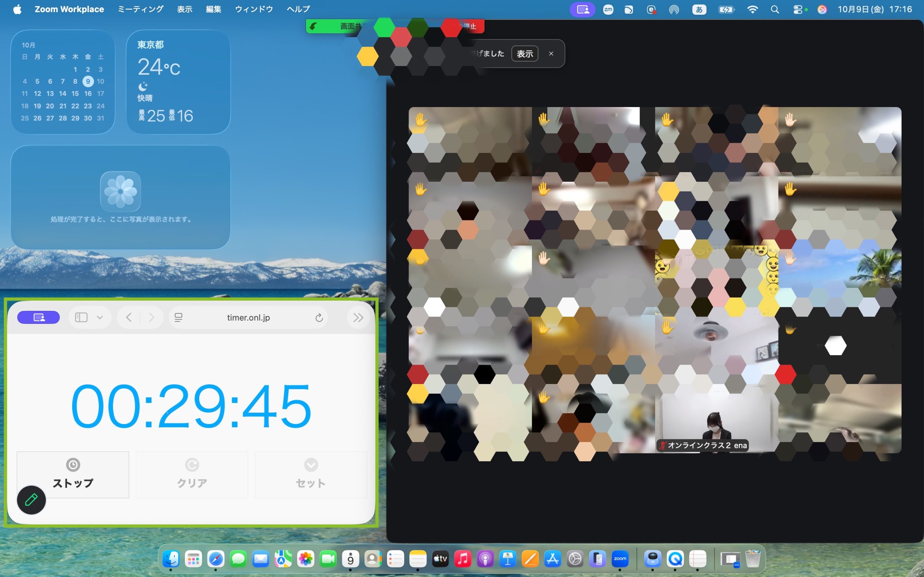The height and width of the screenshot is (577, 924).
Task: Open the ミーティング menu
Action: (x=140, y=9)
